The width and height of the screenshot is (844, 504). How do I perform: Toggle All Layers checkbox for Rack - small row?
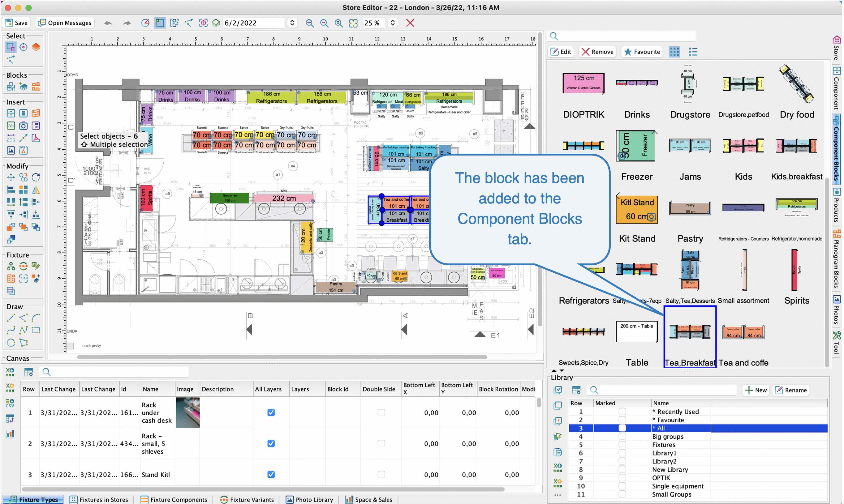[x=271, y=443]
